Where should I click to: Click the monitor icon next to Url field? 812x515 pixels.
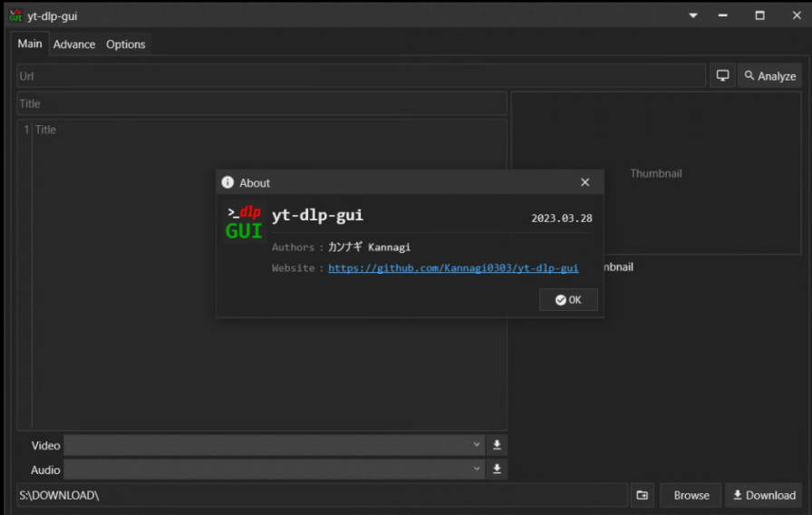click(722, 75)
